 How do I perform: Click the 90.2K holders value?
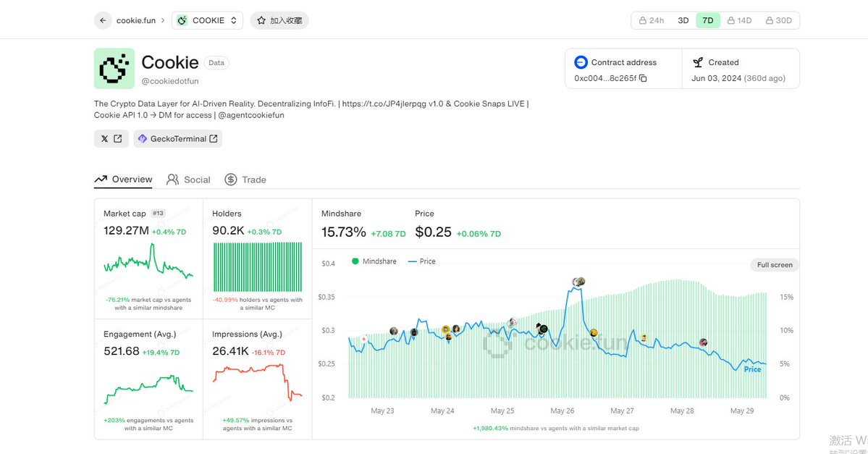(x=228, y=231)
